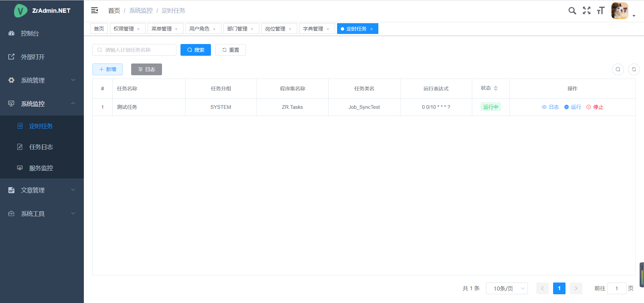This screenshot has height=303, width=644.
Task: Open 任务日志 in the sidebar
Action: click(x=41, y=147)
